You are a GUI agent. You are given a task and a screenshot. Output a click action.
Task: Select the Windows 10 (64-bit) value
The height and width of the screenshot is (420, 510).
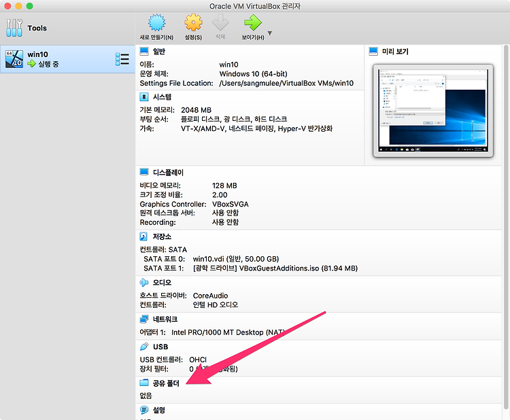253,74
